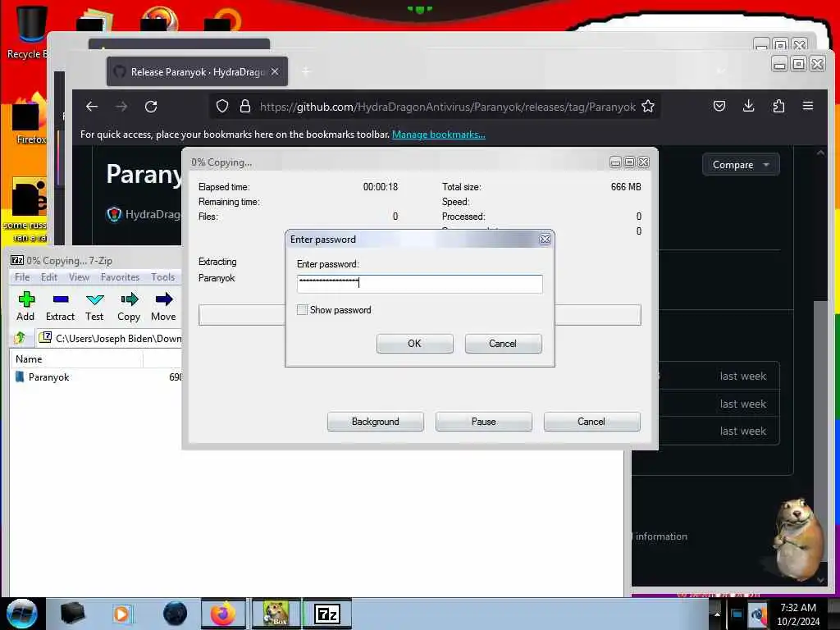Close the Enter password dialog with X
The height and width of the screenshot is (630, 840).
click(545, 240)
